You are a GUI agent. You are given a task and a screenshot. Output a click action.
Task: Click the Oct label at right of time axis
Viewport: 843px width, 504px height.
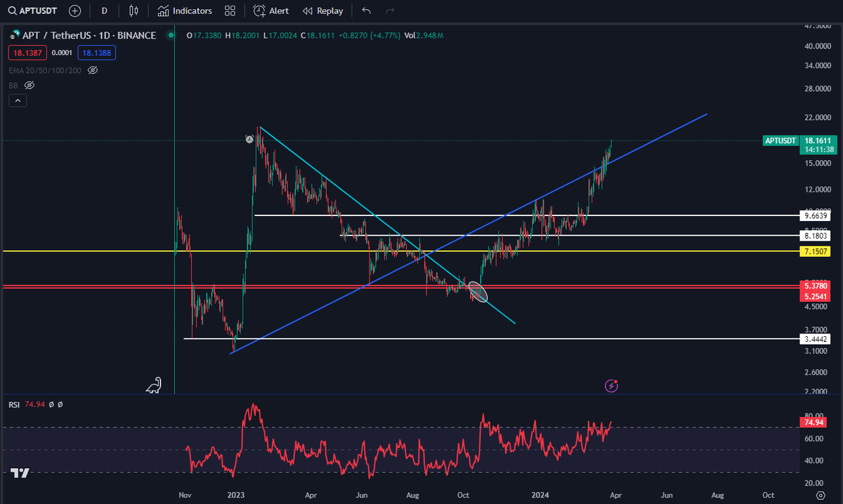[769, 495]
